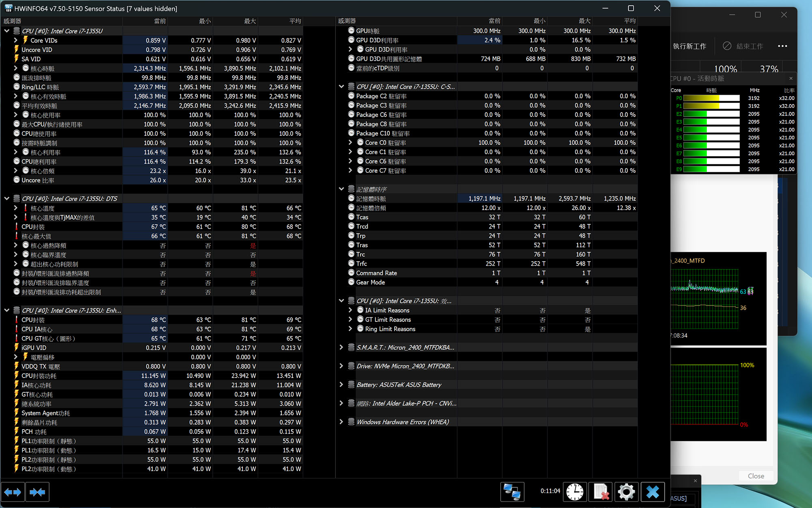Click the Core VIDs lightning bolt icon
This screenshot has height=508, width=812.
[x=25, y=40]
